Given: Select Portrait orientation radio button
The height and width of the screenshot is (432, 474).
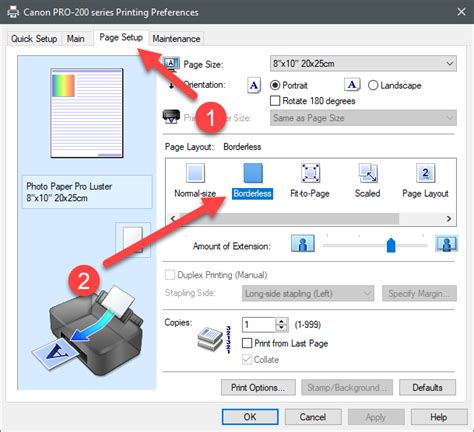Looking at the screenshot, I should [275, 85].
